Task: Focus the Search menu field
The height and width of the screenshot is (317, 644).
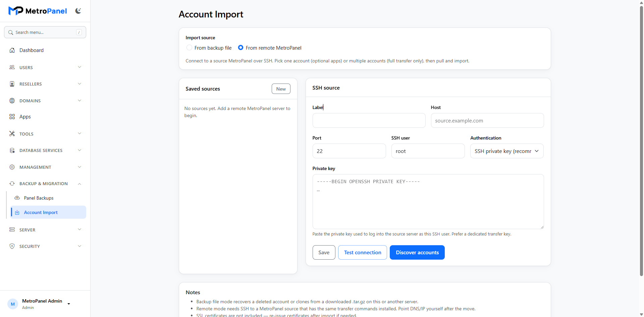Action: pyautogui.click(x=45, y=33)
